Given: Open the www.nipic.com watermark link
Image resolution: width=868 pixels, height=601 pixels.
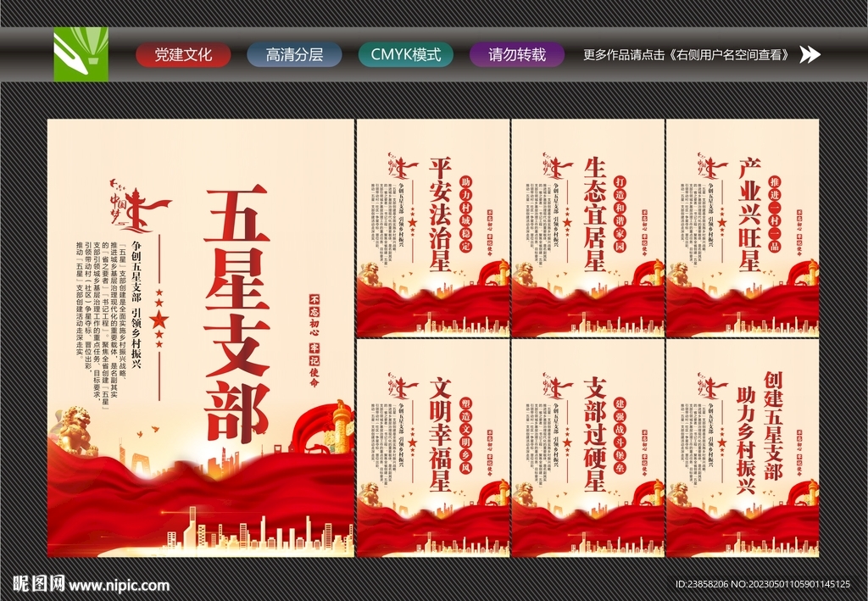Looking at the screenshot, I should (119, 586).
